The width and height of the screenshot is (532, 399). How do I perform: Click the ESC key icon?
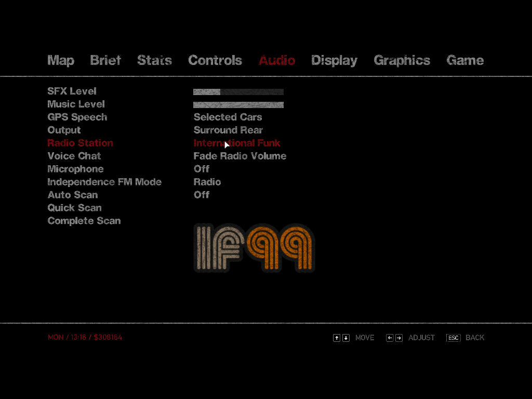point(453,338)
